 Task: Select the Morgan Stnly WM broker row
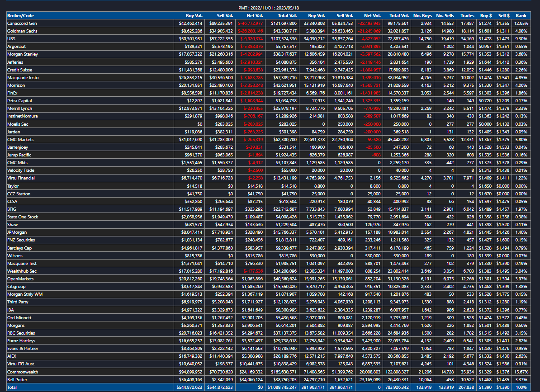click(x=269, y=295)
